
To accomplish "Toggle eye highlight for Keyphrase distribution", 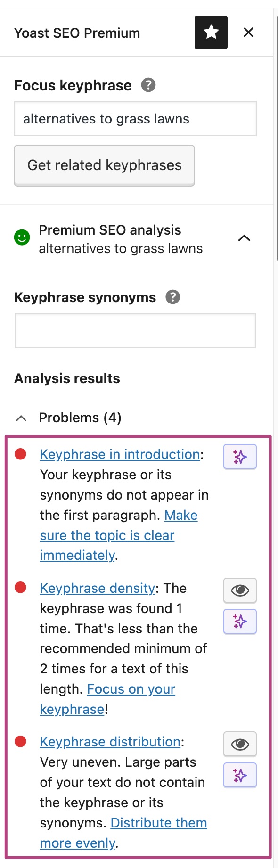I will 240,744.
